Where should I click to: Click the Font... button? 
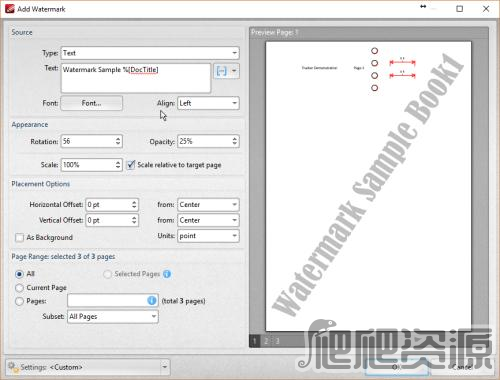(x=92, y=103)
